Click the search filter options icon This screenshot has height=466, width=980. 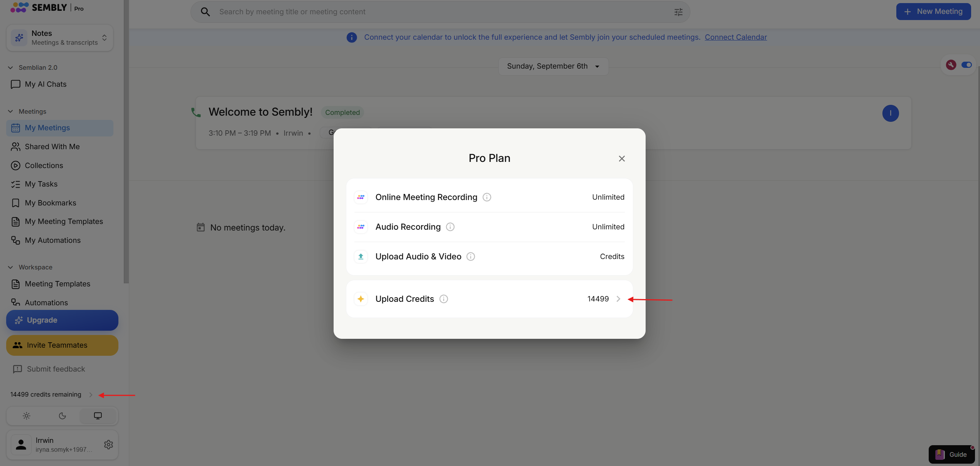(x=678, y=12)
